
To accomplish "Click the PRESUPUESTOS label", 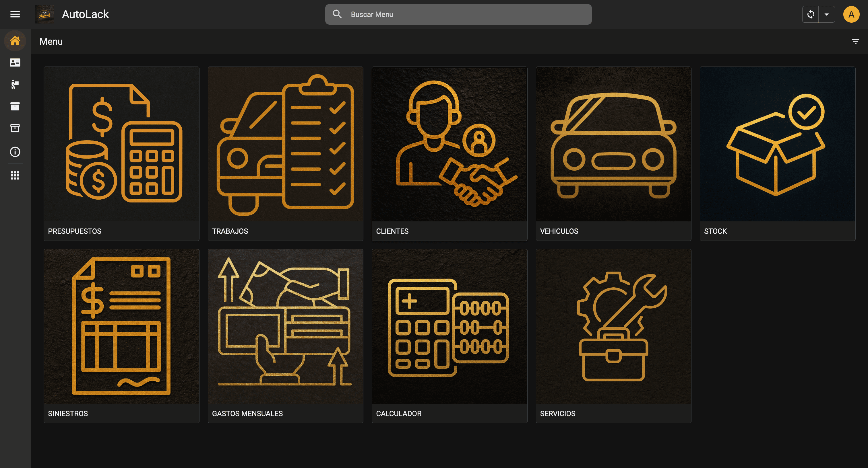I will coord(74,231).
